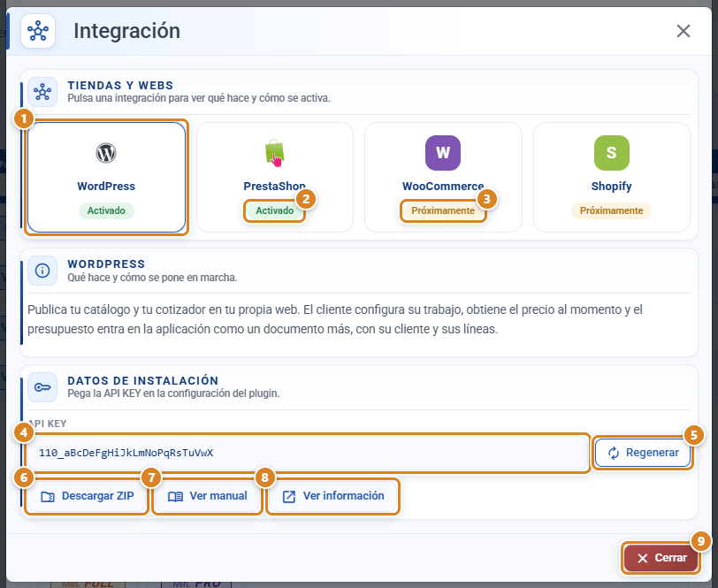Screen dimensions: 718x588
Task: Click the green Shopify S icon
Action: 612,153
